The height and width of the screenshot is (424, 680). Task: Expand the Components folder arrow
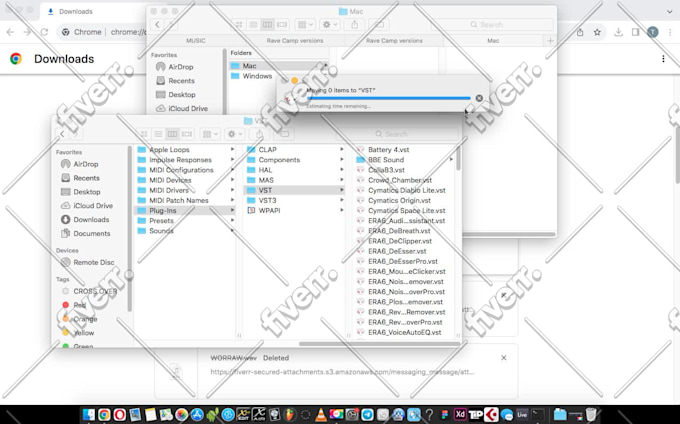pos(342,160)
